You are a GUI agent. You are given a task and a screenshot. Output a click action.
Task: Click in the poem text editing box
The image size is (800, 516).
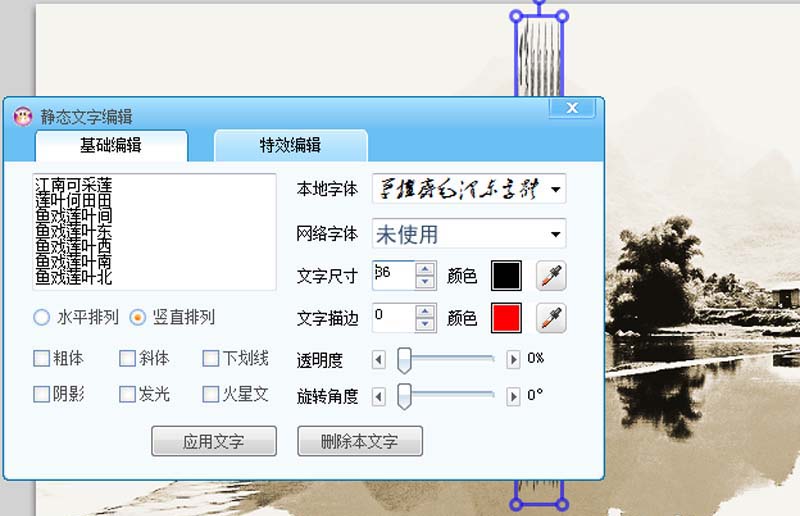(154, 232)
